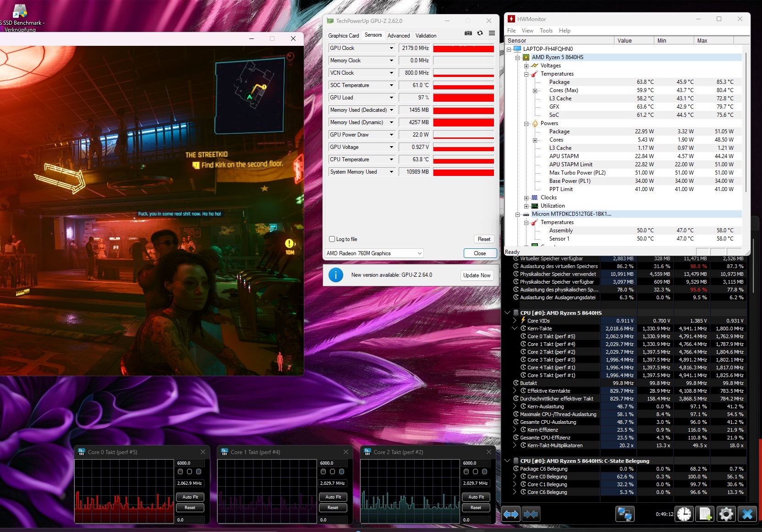
Task: Collapse the Kern-Takte group in HWiNFO
Action: (x=515, y=328)
